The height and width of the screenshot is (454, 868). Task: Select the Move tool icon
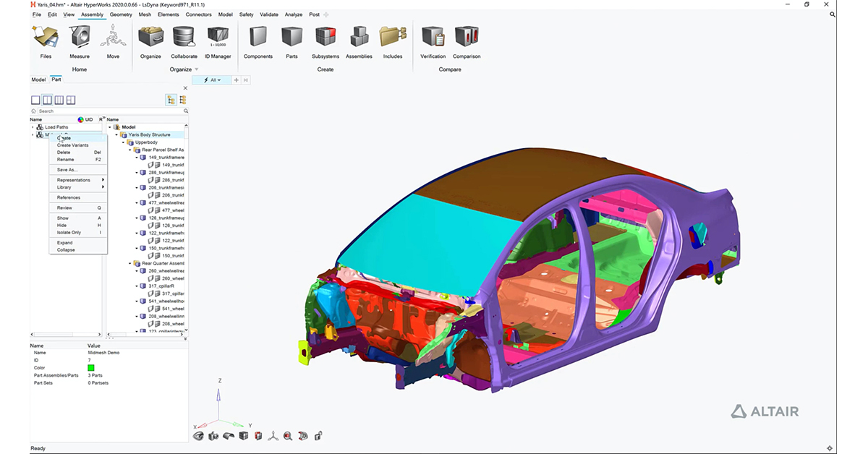click(x=113, y=36)
